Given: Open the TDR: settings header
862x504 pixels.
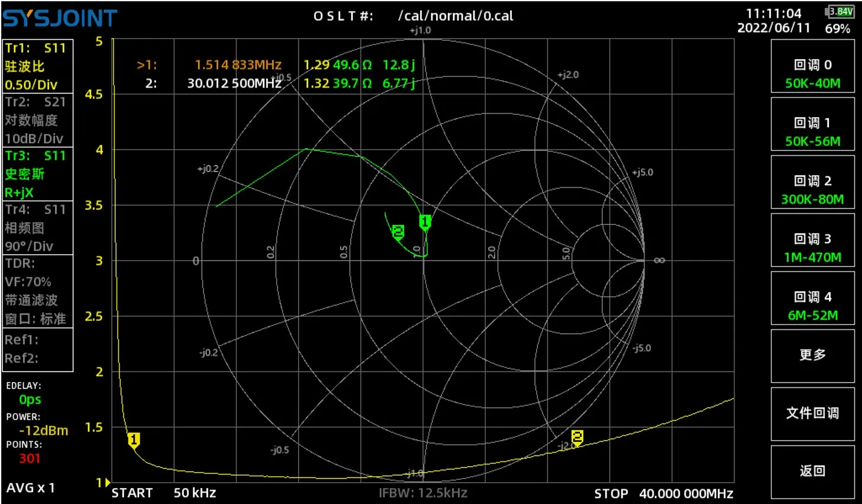Looking at the screenshot, I should pos(20,264).
